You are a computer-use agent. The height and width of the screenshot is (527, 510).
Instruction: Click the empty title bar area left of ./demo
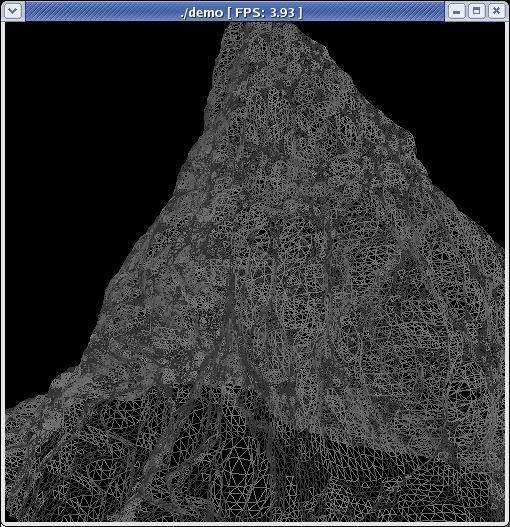click(101, 11)
